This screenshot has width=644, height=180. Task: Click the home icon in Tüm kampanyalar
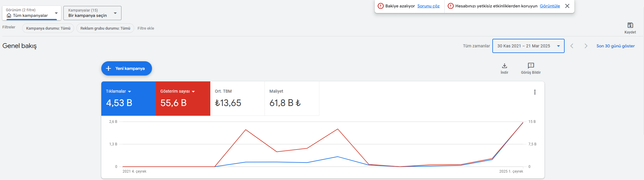[9, 15]
